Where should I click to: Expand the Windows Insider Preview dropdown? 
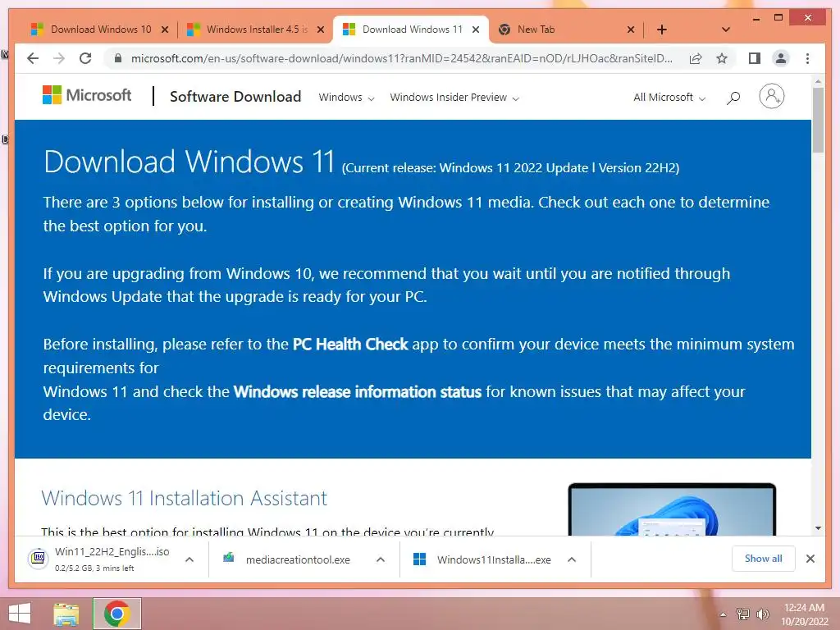tap(454, 98)
